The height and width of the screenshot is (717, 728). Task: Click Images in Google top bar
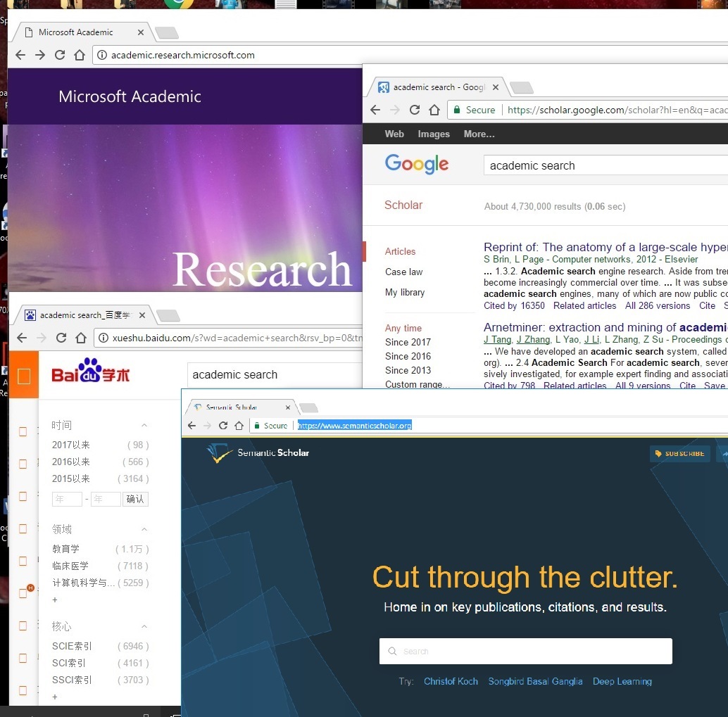(434, 134)
